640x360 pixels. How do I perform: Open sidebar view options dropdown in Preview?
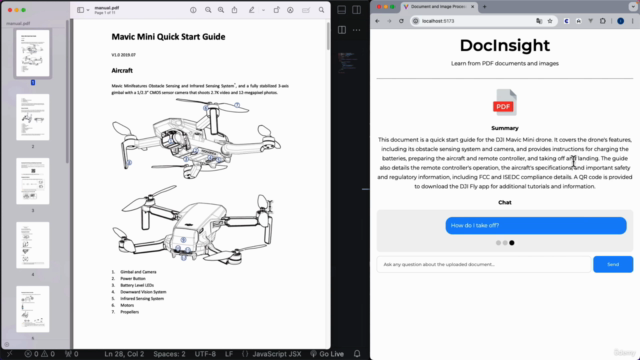pyautogui.click(x=88, y=10)
